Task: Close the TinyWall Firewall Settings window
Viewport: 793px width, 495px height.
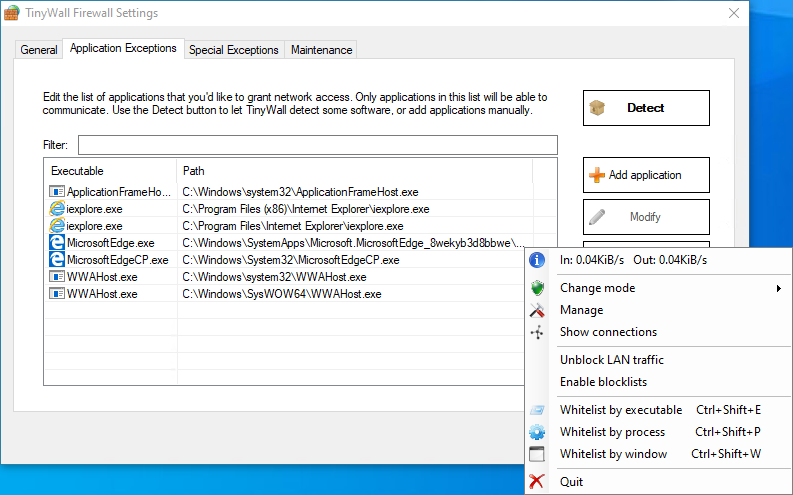Action: tap(734, 13)
